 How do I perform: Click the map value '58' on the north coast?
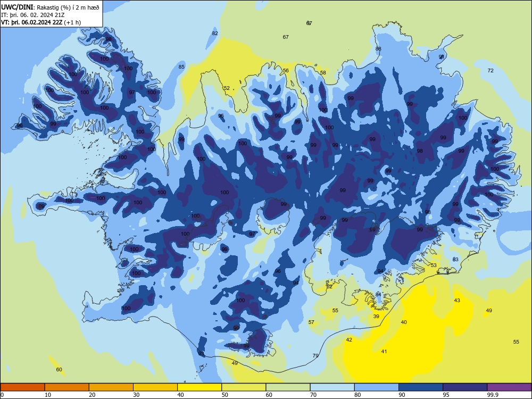[323, 72]
